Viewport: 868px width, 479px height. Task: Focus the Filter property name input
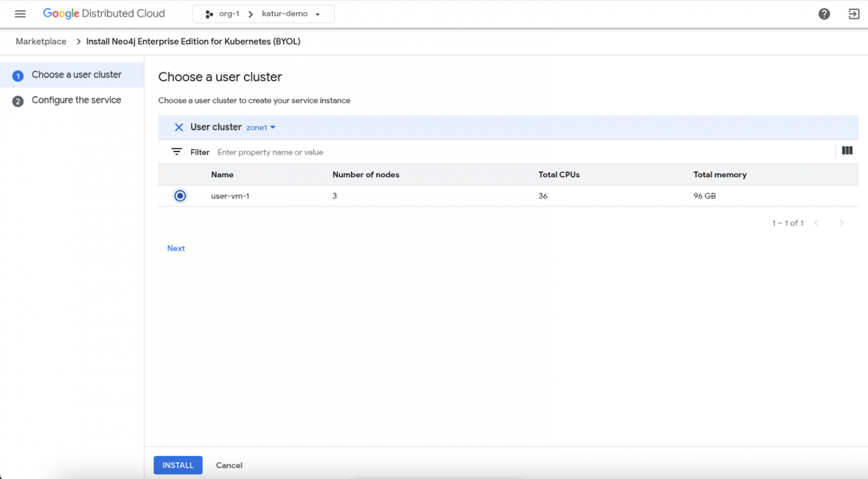click(523, 152)
